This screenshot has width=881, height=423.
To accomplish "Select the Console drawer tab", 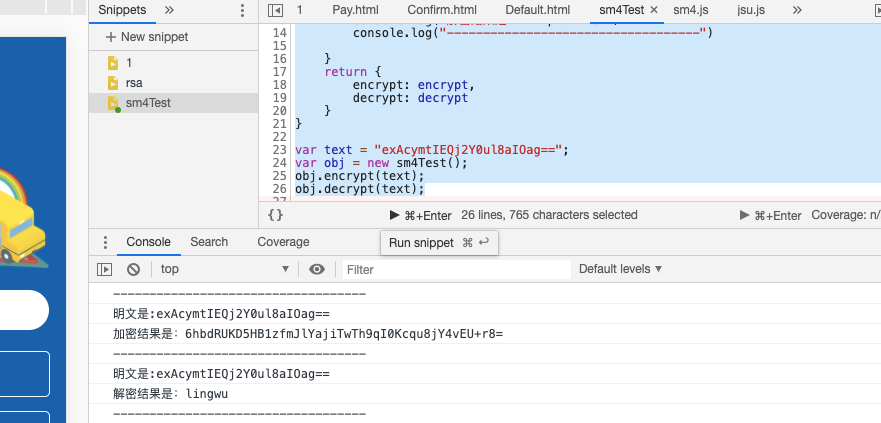I will [148, 242].
